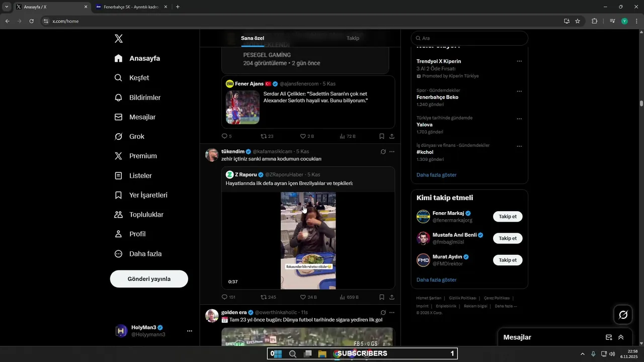Open options for Yalova trend

point(519,119)
